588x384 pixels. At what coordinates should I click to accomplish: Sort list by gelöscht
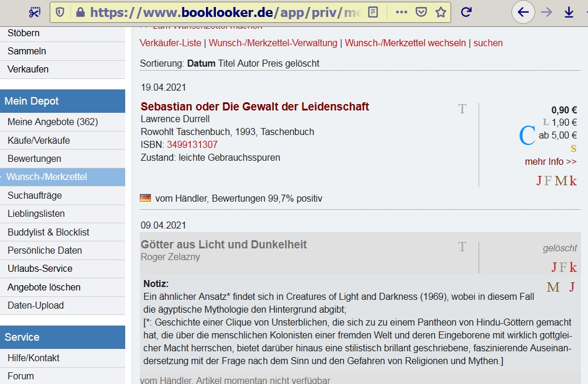point(302,63)
